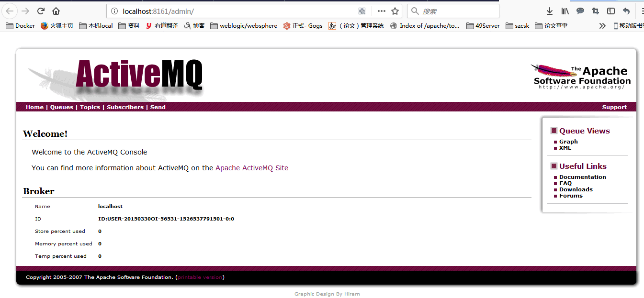Click the Queue Views heading
The image size is (644, 298).
(x=585, y=131)
